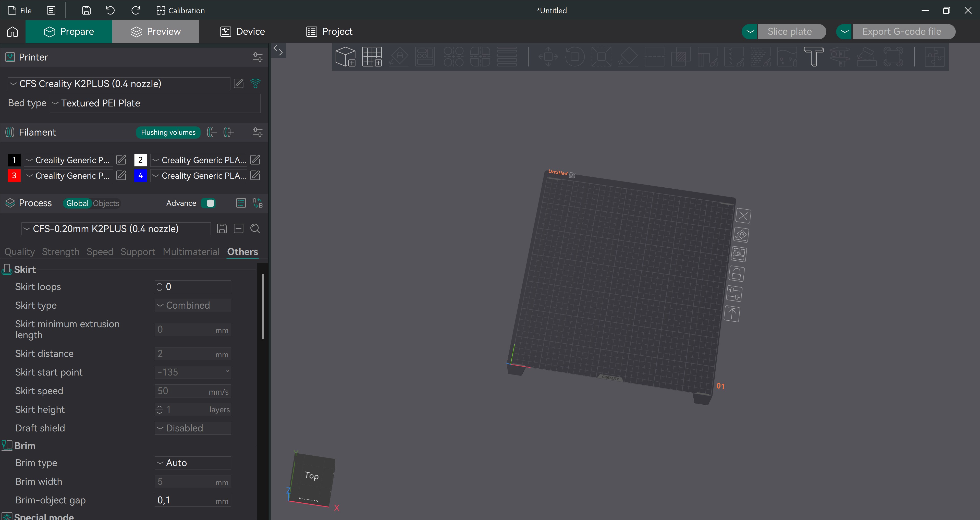Switch to the Project tab
This screenshot has height=520, width=980.
[x=329, y=32]
